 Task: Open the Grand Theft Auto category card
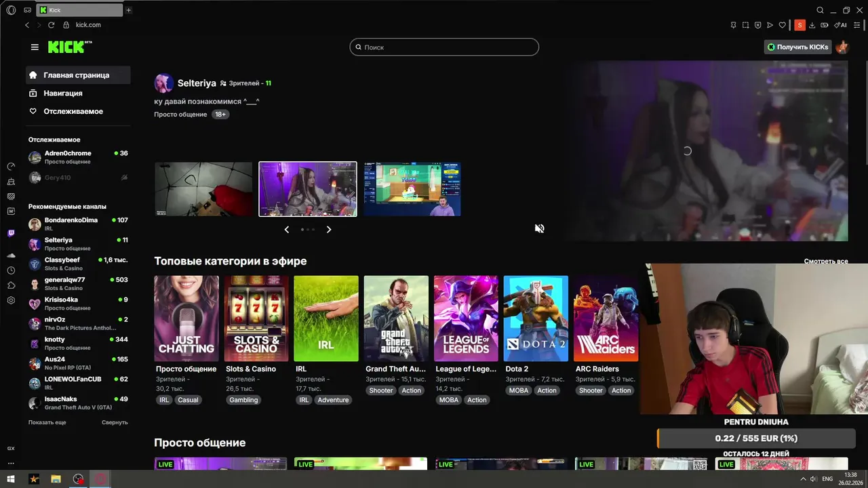pyautogui.click(x=396, y=319)
